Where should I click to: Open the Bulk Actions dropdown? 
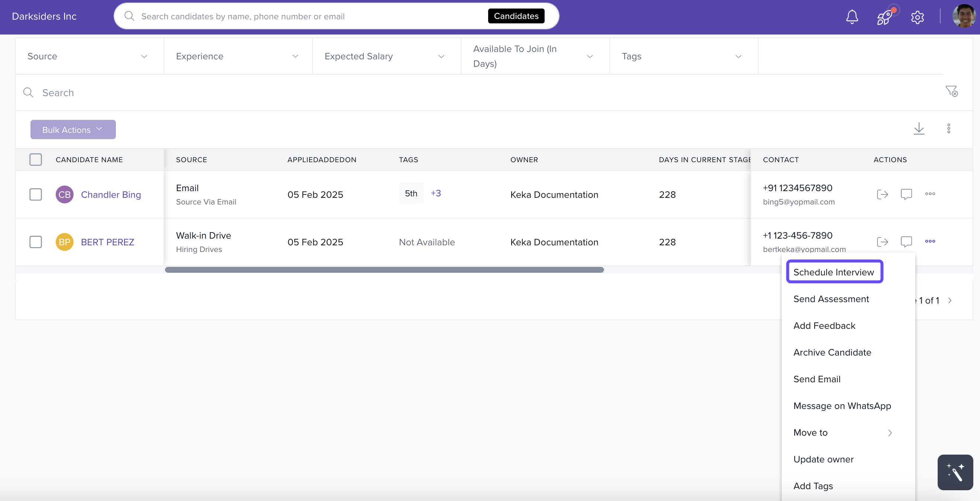click(73, 130)
